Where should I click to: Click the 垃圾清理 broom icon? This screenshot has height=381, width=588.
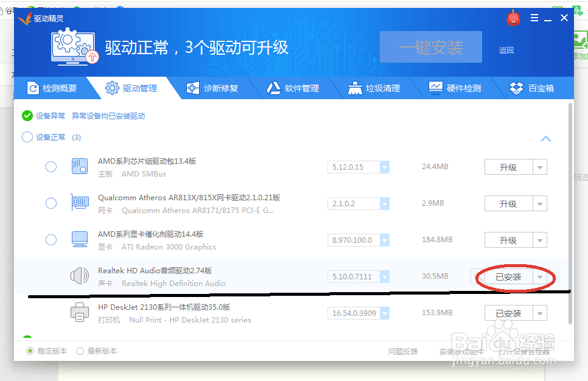pyautogui.click(x=355, y=88)
